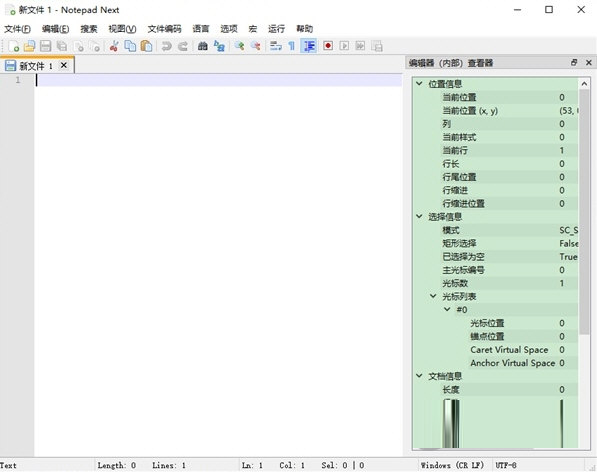This screenshot has height=472, width=597.
Task: Open the 文件(F) menu
Action: coord(18,29)
